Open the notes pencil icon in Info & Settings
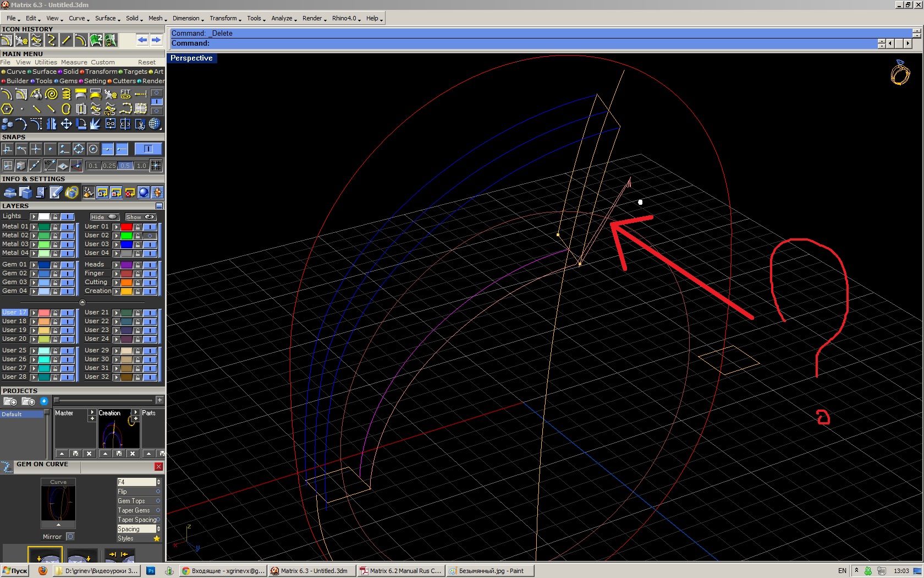Viewport: 924px width, 578px height. coord(56,192)
